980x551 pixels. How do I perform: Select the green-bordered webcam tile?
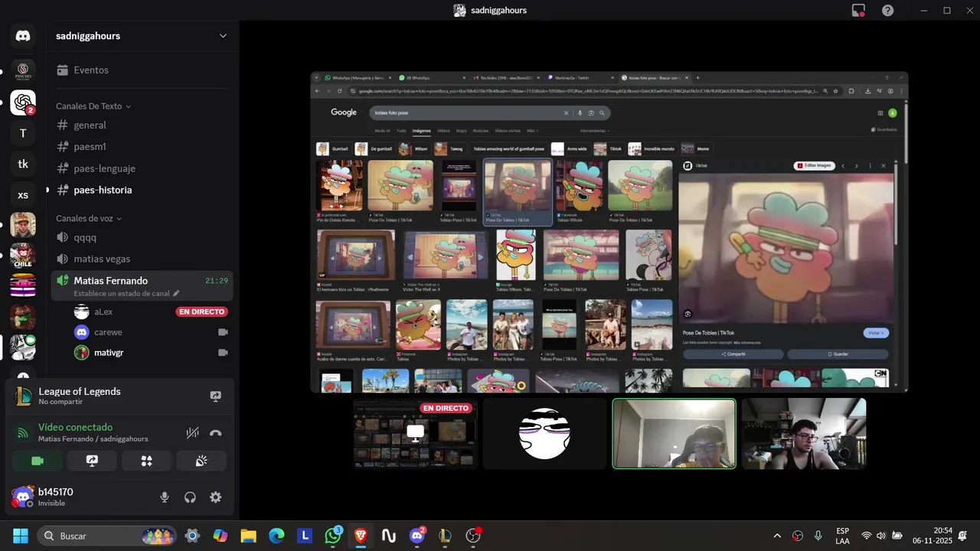pyautogui.click(x=674, y=433)
